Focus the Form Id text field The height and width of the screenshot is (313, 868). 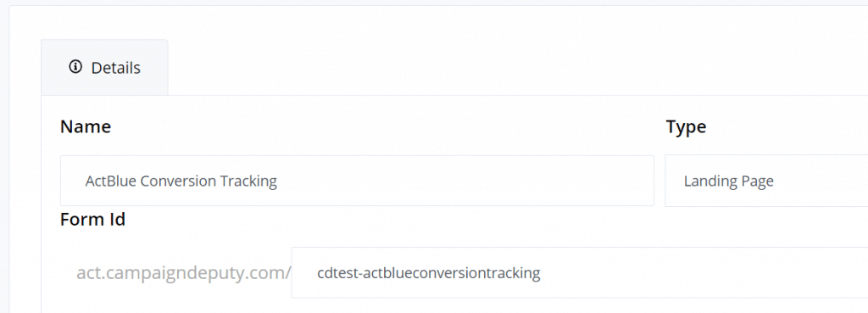[580, 272]
